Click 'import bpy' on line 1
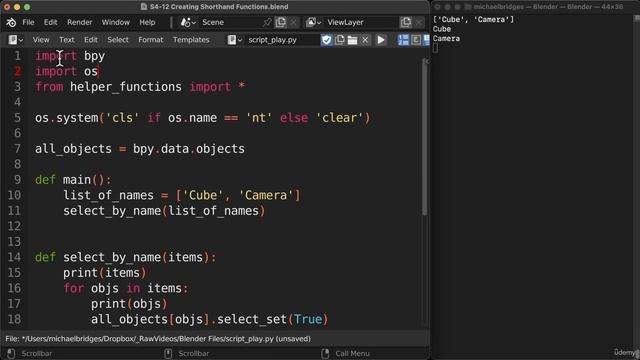This screenshot has height=360, width=640. [70, 56]
